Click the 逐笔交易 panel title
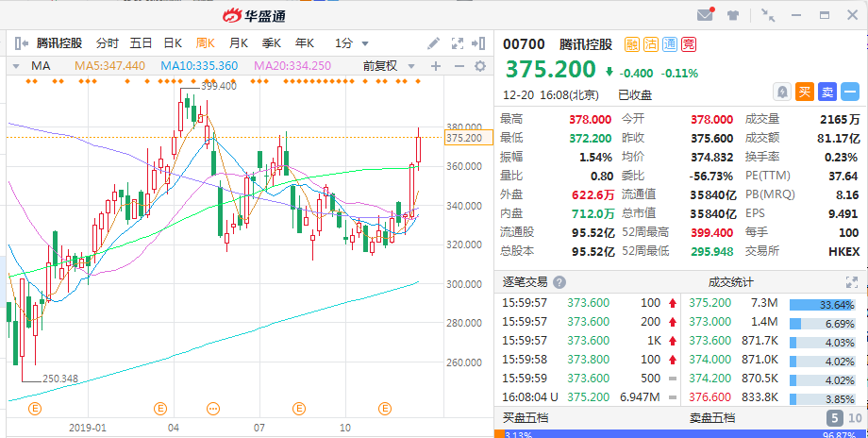The image size is (868, 438). [x=525, y=282]
